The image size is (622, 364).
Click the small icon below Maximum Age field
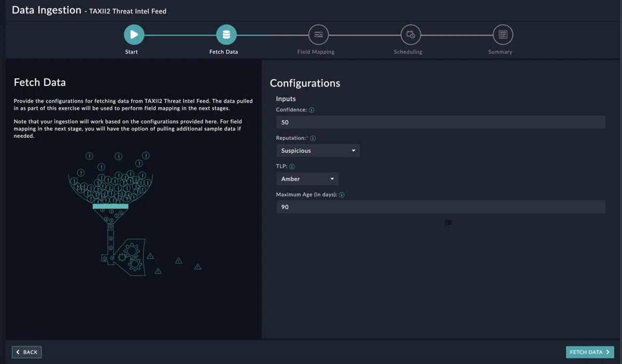pyautogui.click(x=448, y=223)
